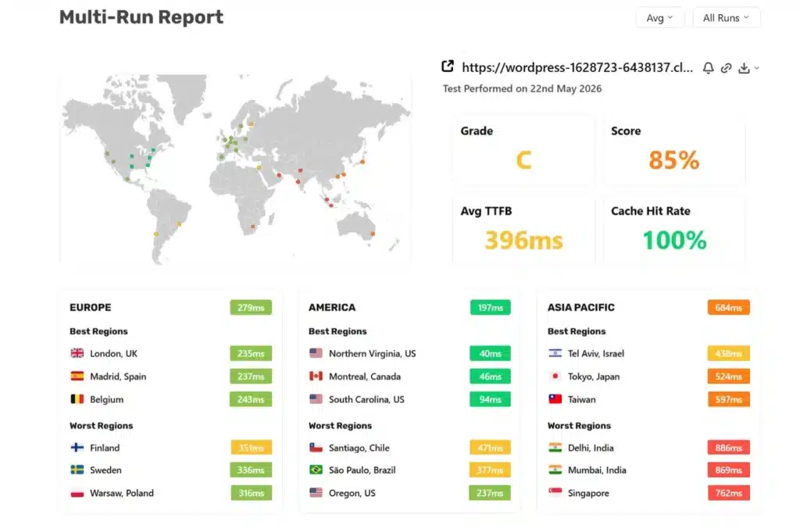Click the Poland flag icon
The image size is (800, 532).
77,493
